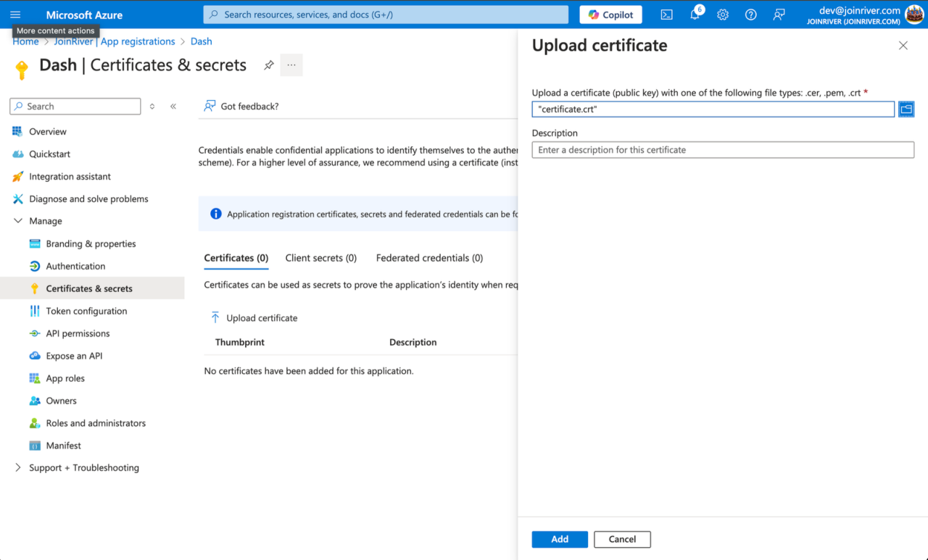Open the notifications bell
Viewport: 928px width, 560px height.
[x=695, y=14]
